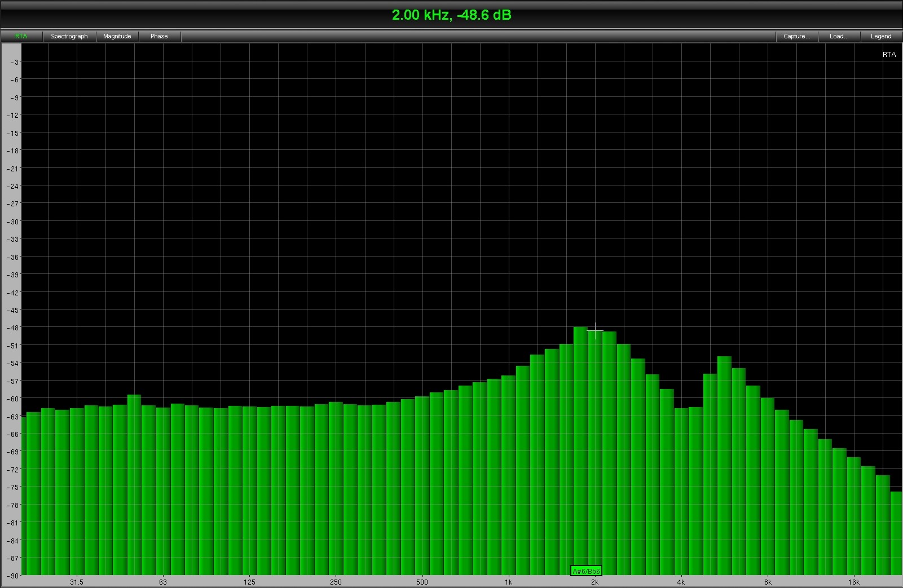Viewport: 903px width, 588px height.
Task: Click the white crosshair cursor near 2k
Action: (595, 331)
